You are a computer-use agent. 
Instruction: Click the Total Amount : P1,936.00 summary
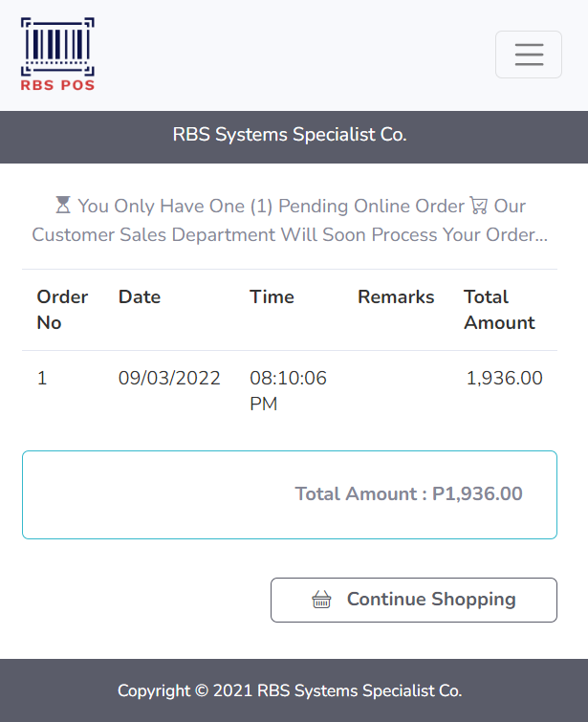click(x=408, y=494)
